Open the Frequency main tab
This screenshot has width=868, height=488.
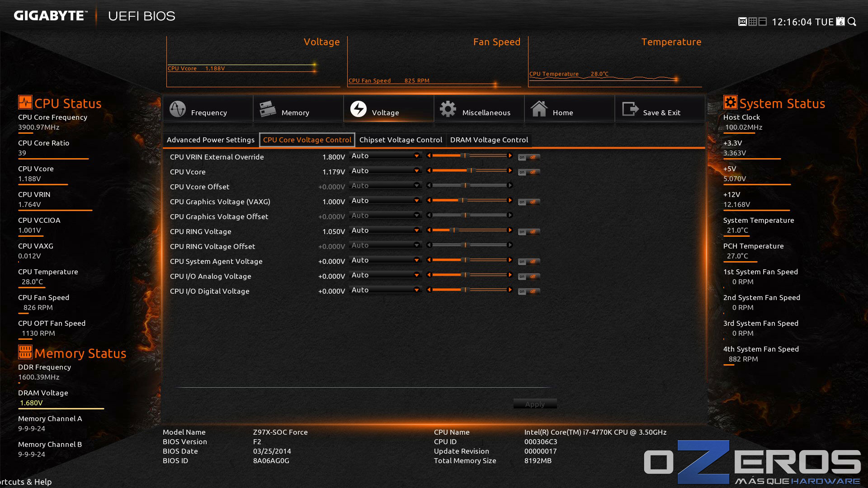pyautogui.click(x=208, y=109)
